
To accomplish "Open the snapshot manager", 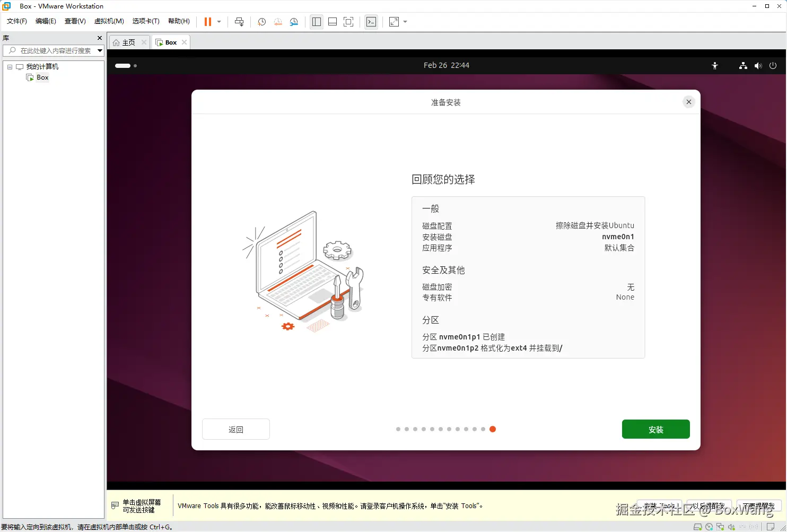I will point(294,22).
